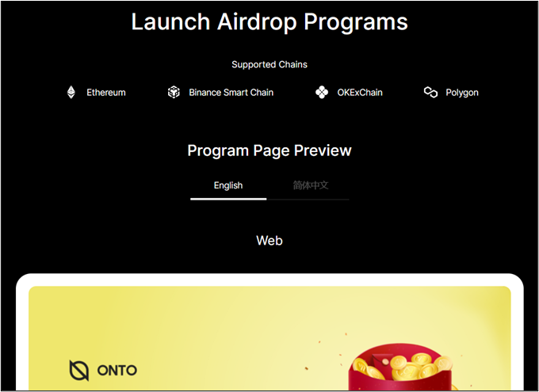The height and width of the screenshot is (392, 539).
Task: Click the Program Page Preview heading
Action: click(x=269, y=150)
